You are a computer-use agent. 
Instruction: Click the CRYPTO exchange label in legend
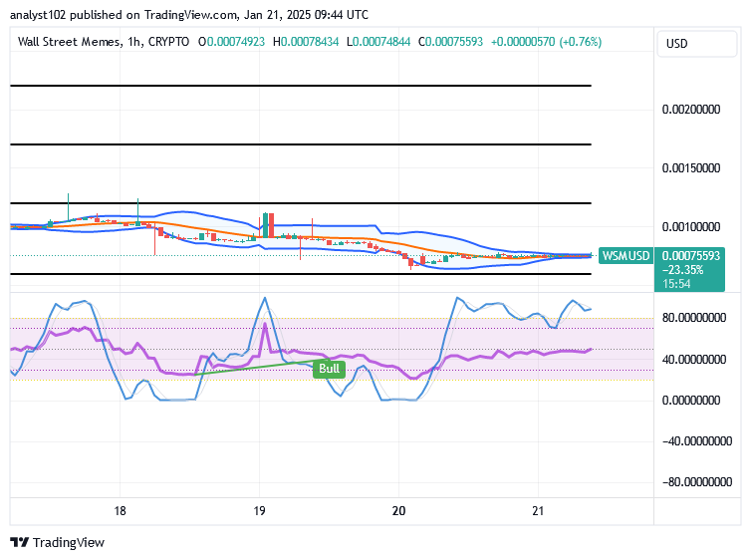pyautogui.click(x=168, y=42)
